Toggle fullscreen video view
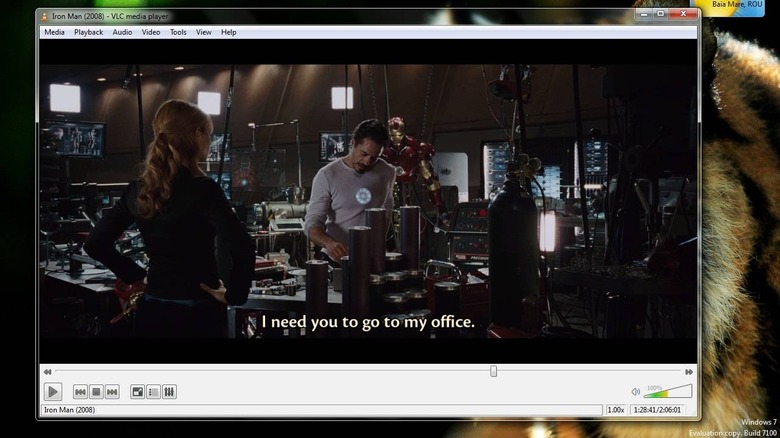The image size is (780, 438). pyautogui.click(x=137, y=392)
